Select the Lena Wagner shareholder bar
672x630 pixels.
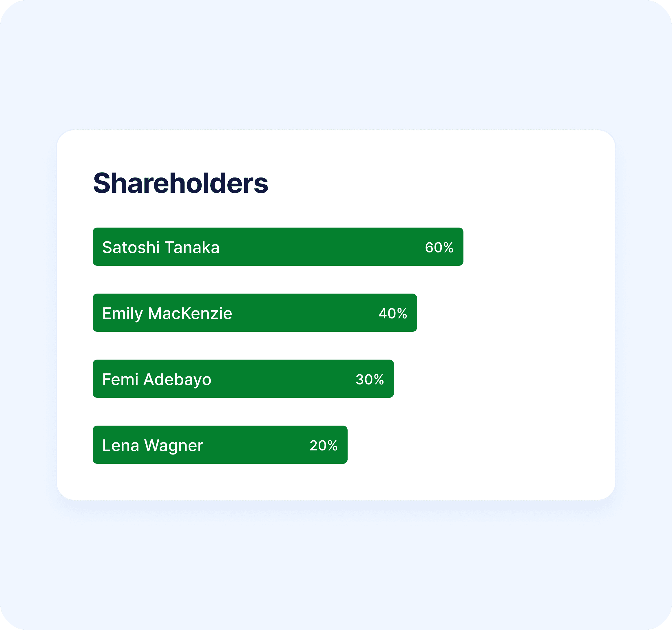(220, 445)
